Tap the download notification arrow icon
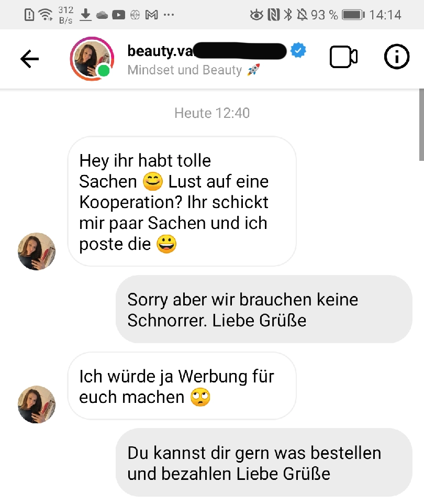Screen dimensions: 424x504 click(85, 15)
